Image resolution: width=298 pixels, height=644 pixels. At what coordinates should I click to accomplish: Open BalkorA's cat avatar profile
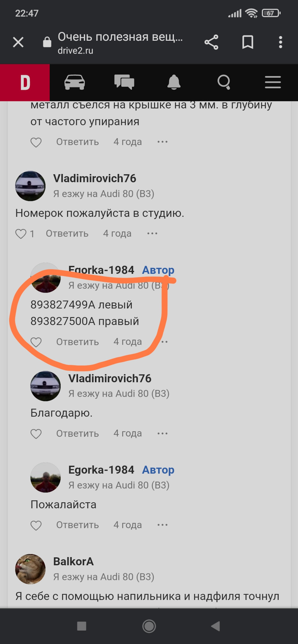click(x=30, y=569)
